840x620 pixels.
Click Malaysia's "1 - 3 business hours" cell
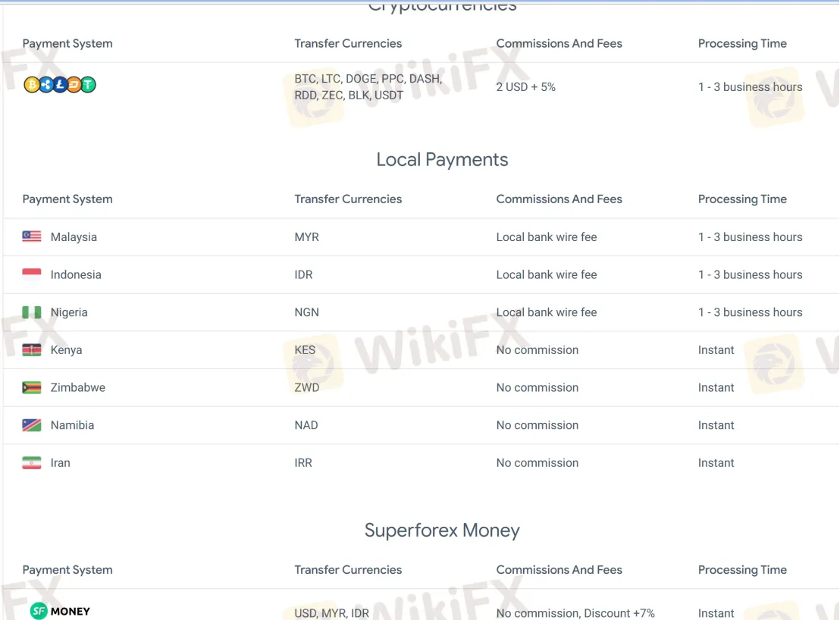tap(750, 236)
